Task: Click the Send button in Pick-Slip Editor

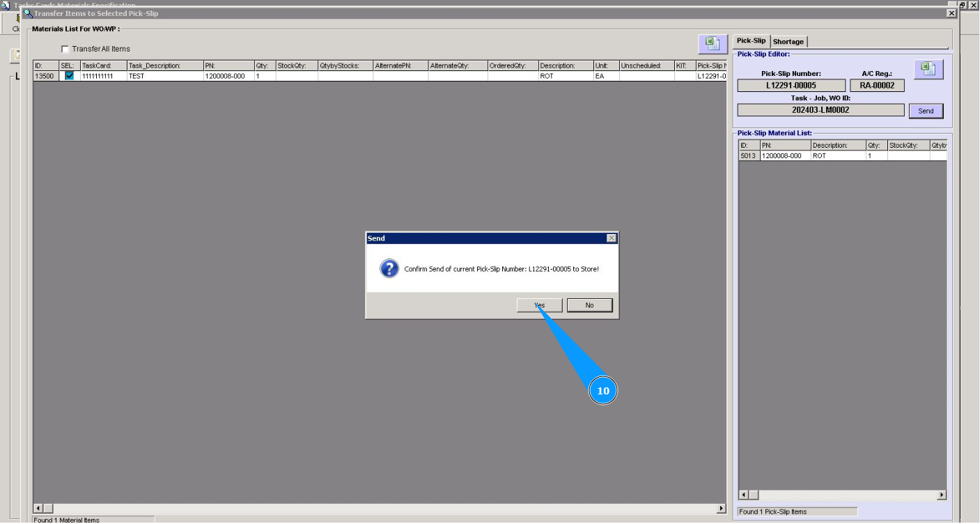Action: pyautogui.click(x=926, y=111)
